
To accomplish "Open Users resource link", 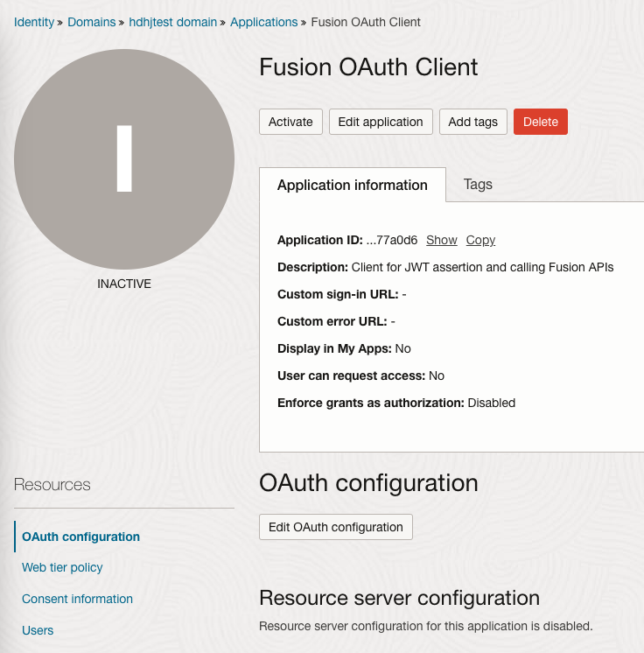I will pos(38,630).
